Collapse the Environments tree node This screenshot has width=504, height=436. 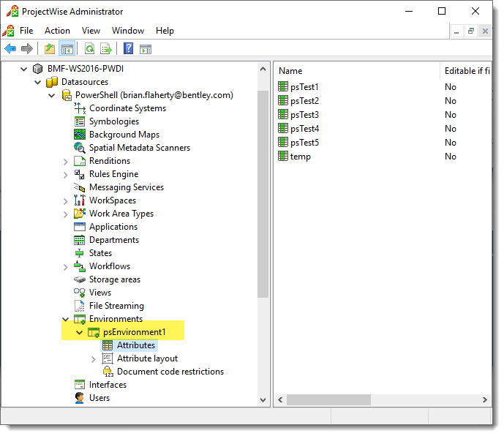point(66,319)
